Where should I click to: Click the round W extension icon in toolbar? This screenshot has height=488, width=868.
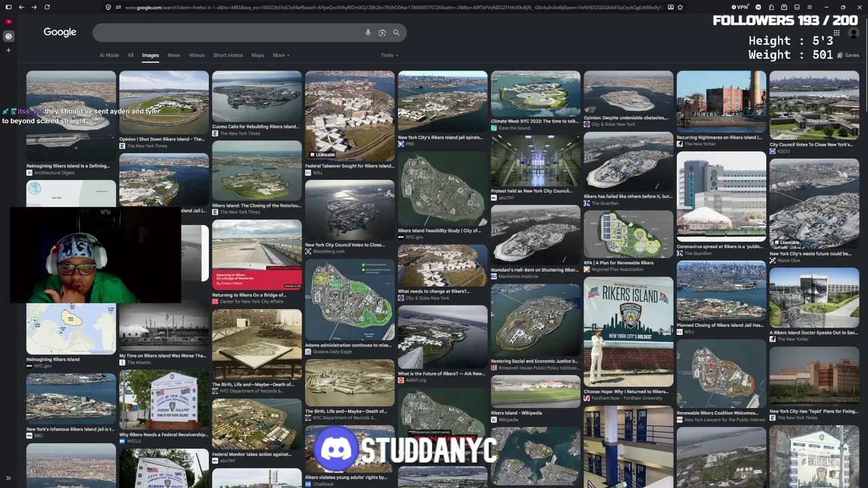(x=759, y=7)
